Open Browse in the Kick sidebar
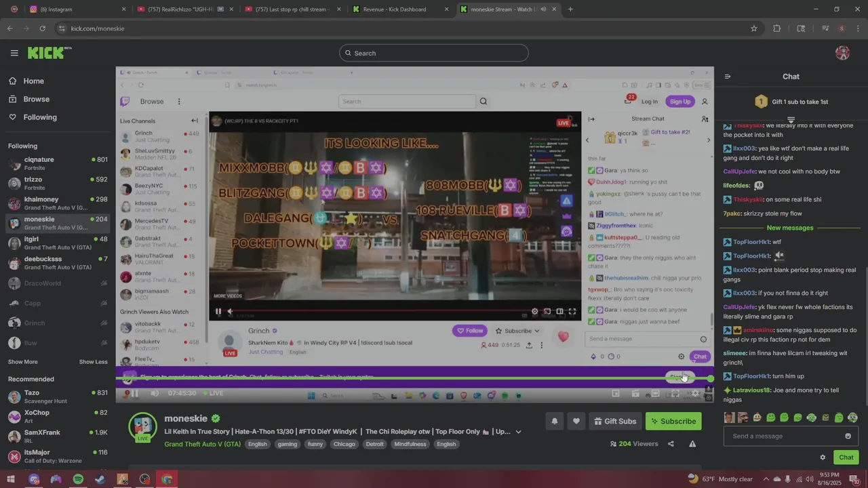Image resolution: width=868 pixels, height=488 pixels. tap(29, 99)
